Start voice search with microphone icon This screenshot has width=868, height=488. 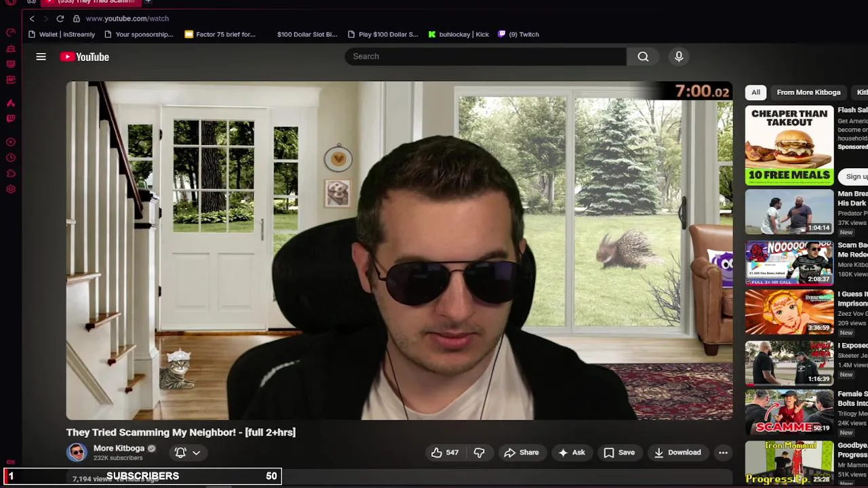(679, 56)
